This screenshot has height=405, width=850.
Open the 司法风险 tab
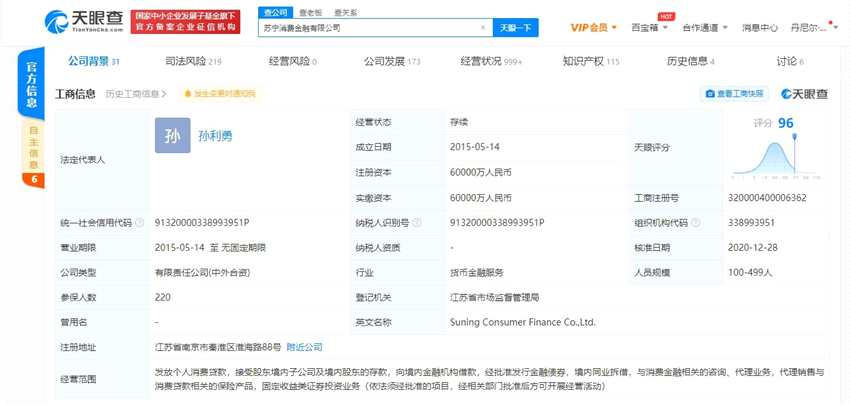tap(193, 61)
